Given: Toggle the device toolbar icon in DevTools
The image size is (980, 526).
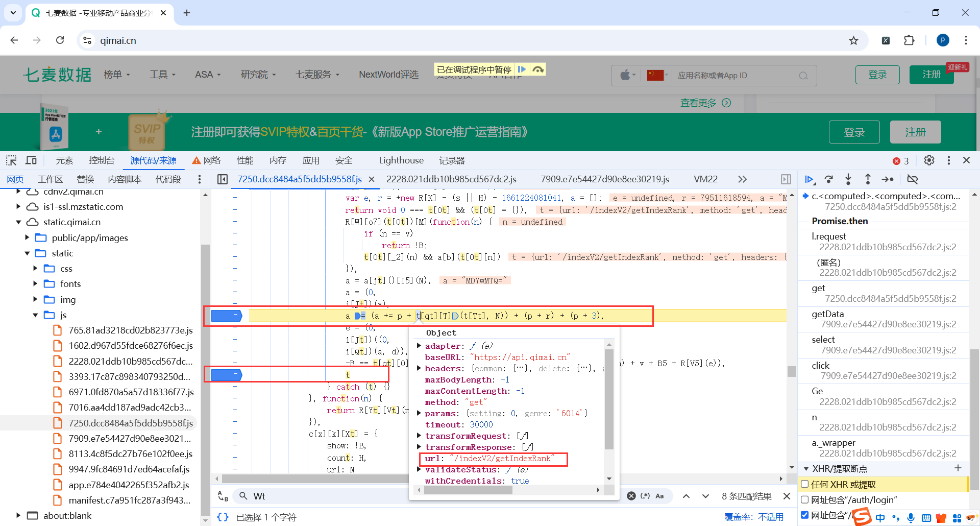Looking at the screenshot, I should pyautogui.click(x=31, y=160).
